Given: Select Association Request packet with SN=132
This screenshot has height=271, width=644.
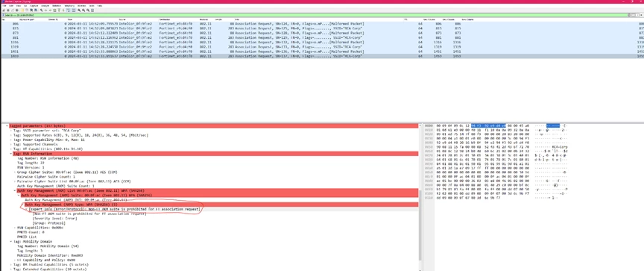Looking at the screenshot, I should coord(322,43).
